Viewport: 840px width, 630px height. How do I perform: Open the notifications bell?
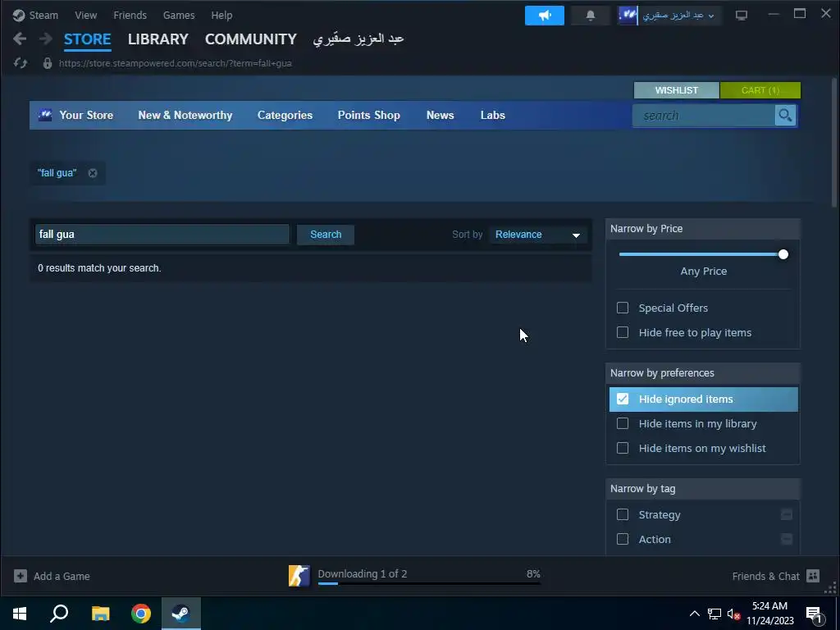pos(591,16)
